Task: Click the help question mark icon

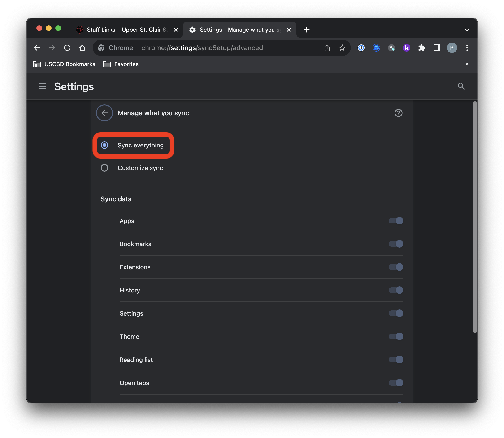Action: coord(398,113)
